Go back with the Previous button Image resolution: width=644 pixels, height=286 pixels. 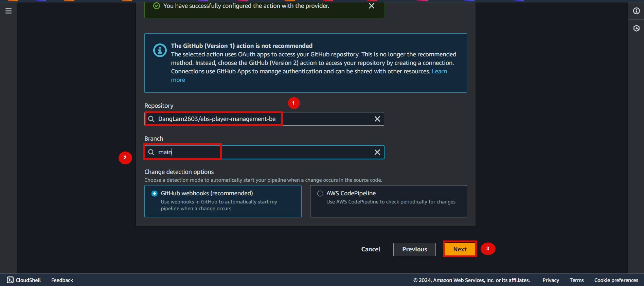[414, 249]
